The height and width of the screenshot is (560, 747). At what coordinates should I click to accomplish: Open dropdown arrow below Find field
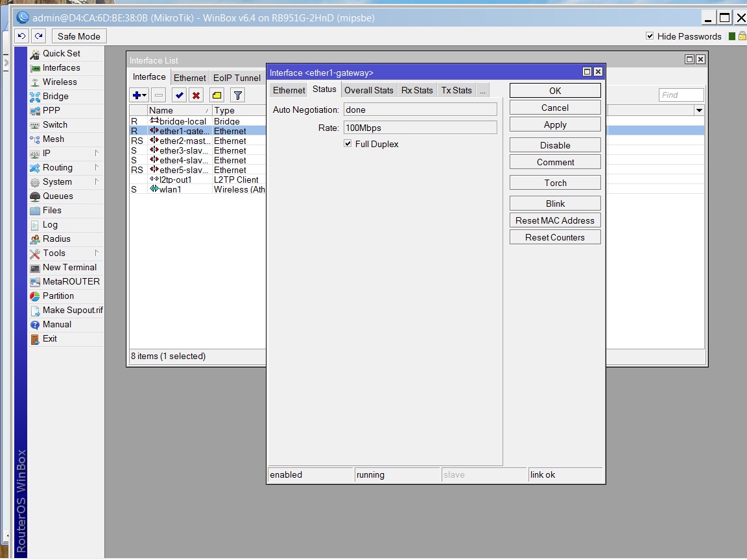coord(699,110)
